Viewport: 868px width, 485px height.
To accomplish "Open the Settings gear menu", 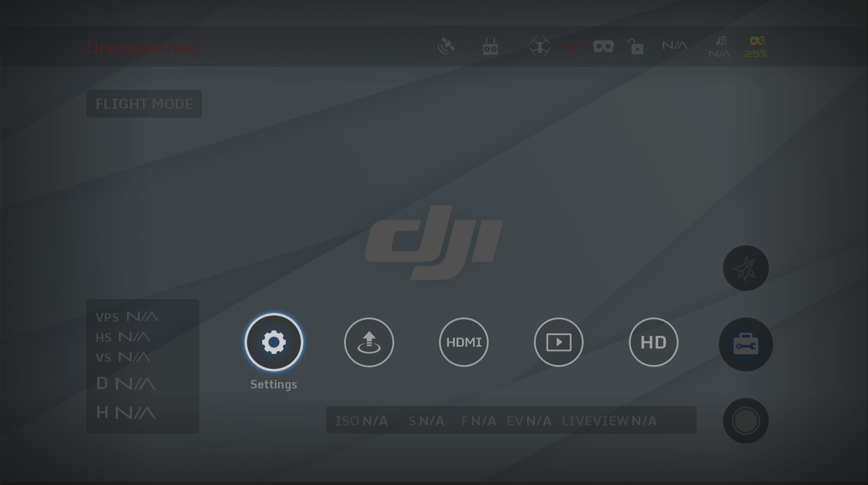I will 274,342.
